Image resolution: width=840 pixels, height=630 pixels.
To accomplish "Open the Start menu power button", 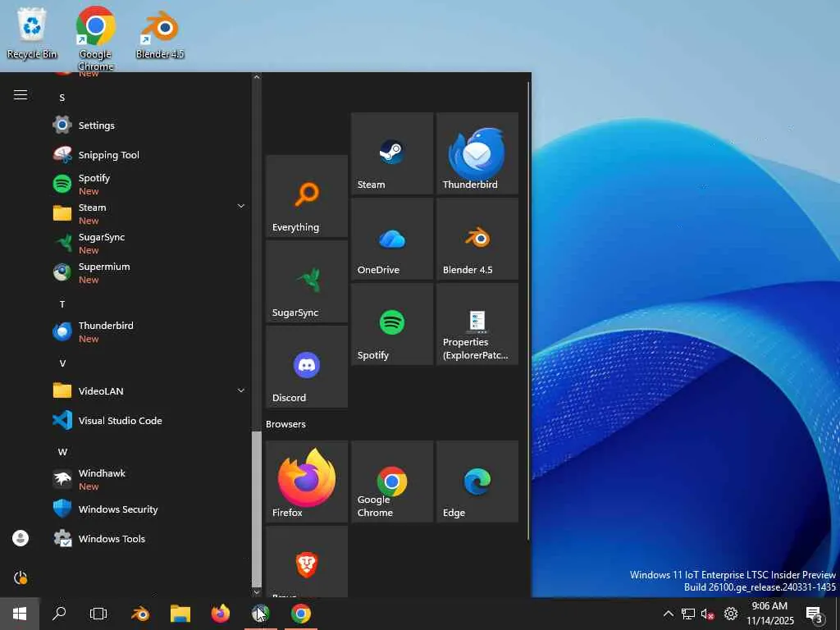I will point(21,577).
